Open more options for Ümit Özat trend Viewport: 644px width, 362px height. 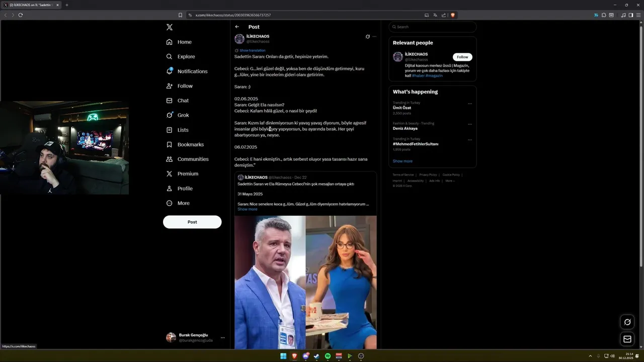[x=470, y=104]
